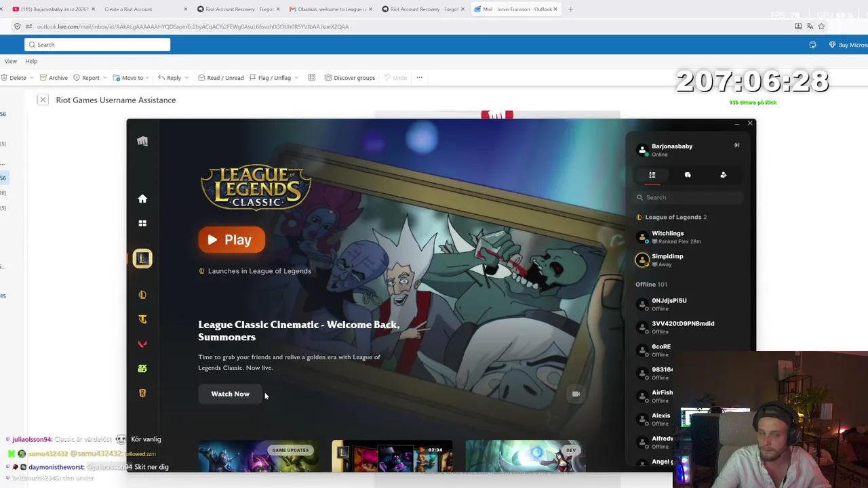This screenshot has width=868, height=488.
Task: Select the Legends of Runeterra game icon
Action: pyautogui.click(x=142, y=392)
